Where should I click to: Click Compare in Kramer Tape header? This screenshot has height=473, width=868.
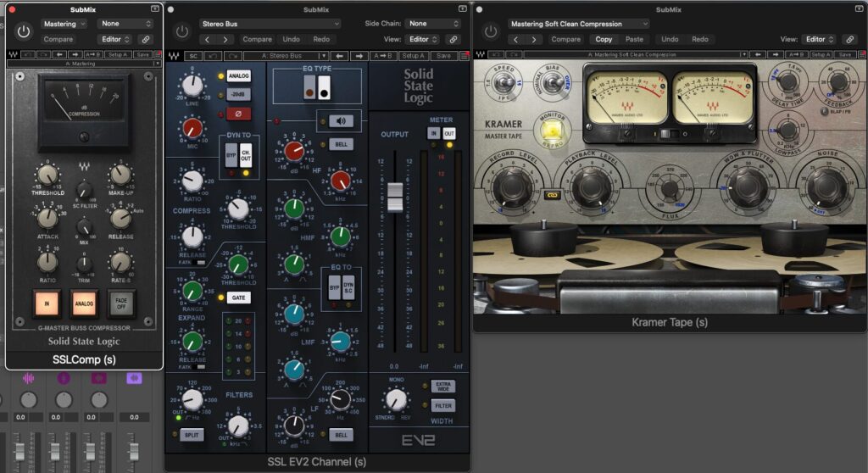click(565, 39)
